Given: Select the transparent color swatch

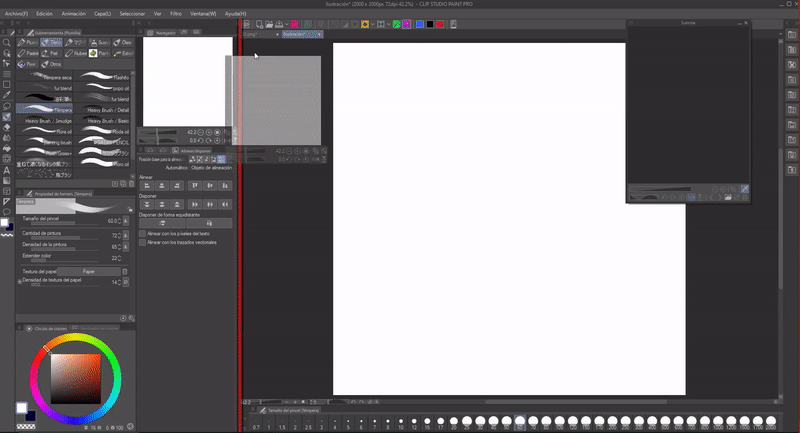Looking at the screenshot, I should point(26,426).
